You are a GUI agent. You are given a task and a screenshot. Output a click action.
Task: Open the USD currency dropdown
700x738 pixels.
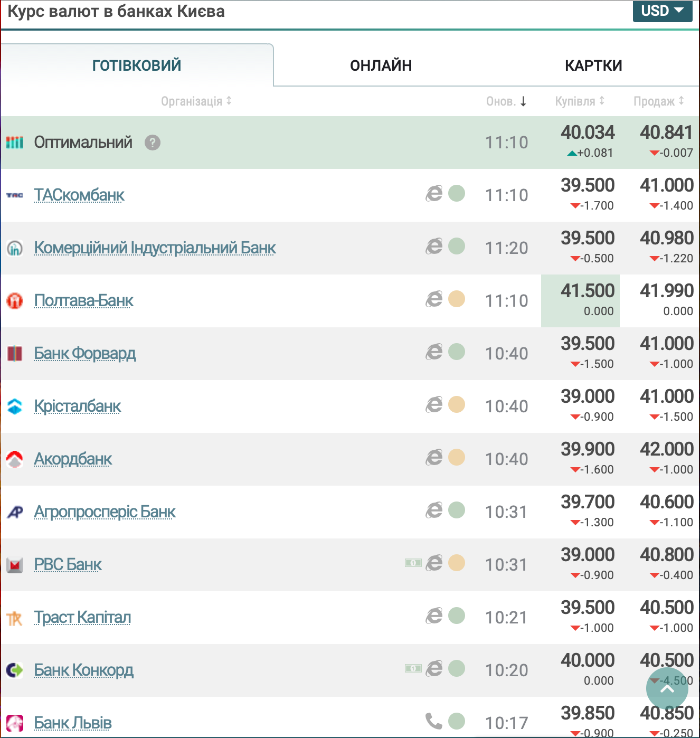[x=662, y=11]
